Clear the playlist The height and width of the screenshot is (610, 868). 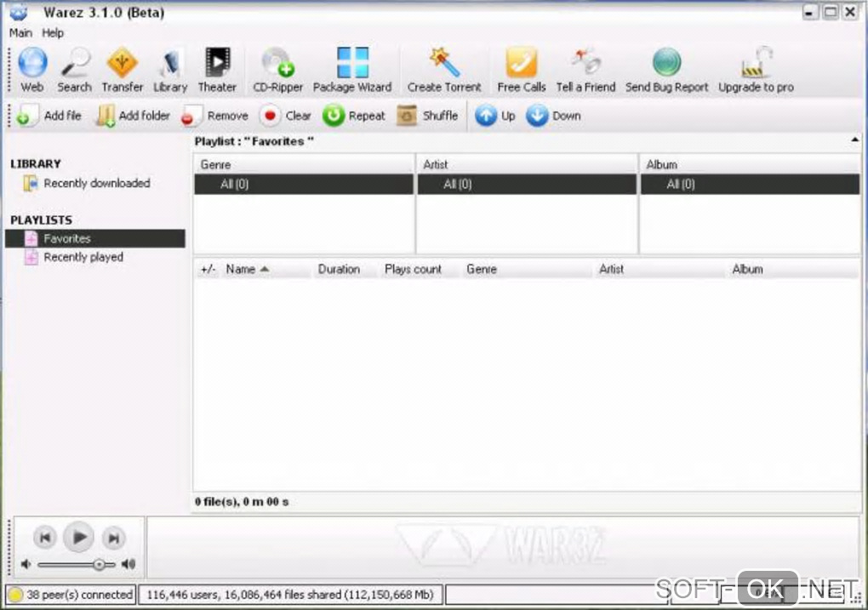coord(285,116)
